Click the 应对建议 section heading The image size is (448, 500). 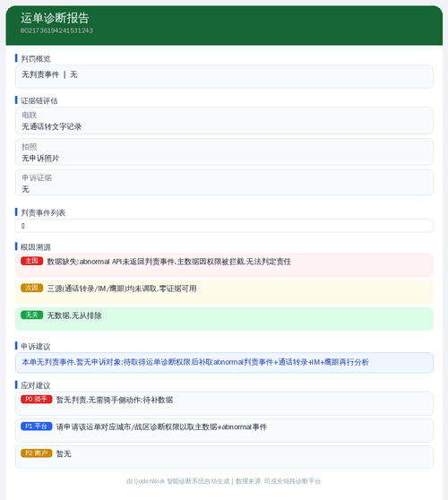(x=36, y=385)
